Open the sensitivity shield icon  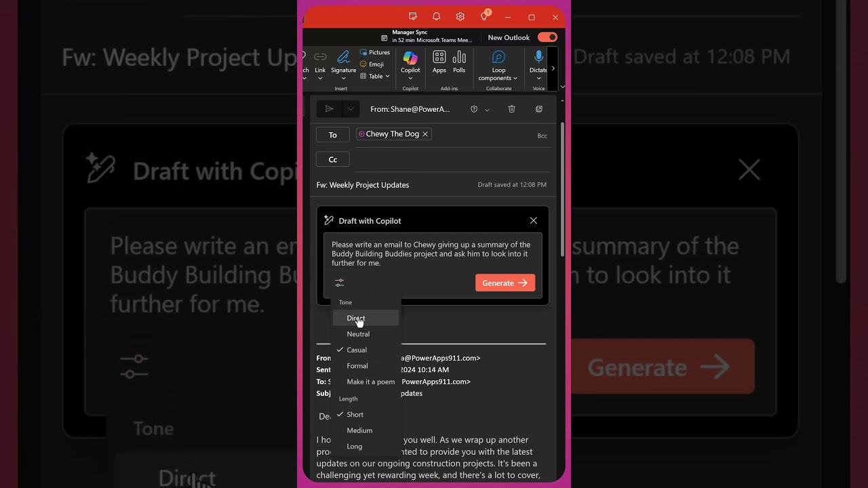(474, 109)
